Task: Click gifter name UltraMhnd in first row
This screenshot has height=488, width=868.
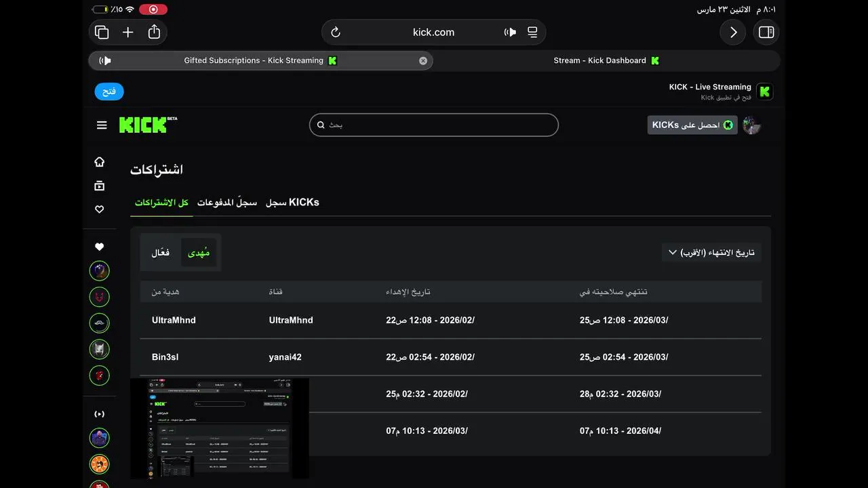Action: pyautogui.click(x=174, y=320)
